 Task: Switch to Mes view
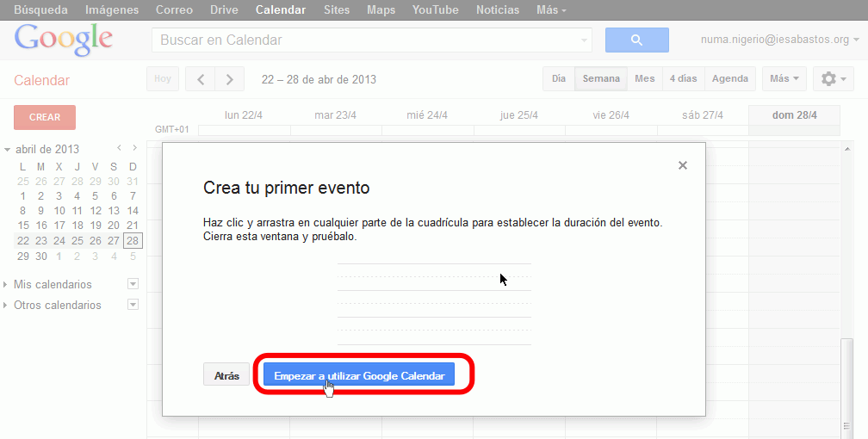[644, 78]
